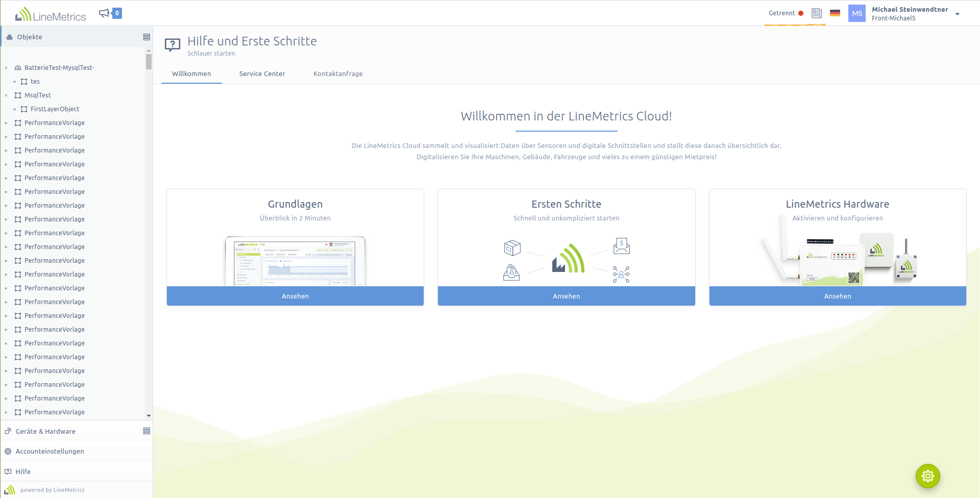Click the notification count badge
Image resolution: width=980 pixels, height=498 pixels.
tap(117, 13)
